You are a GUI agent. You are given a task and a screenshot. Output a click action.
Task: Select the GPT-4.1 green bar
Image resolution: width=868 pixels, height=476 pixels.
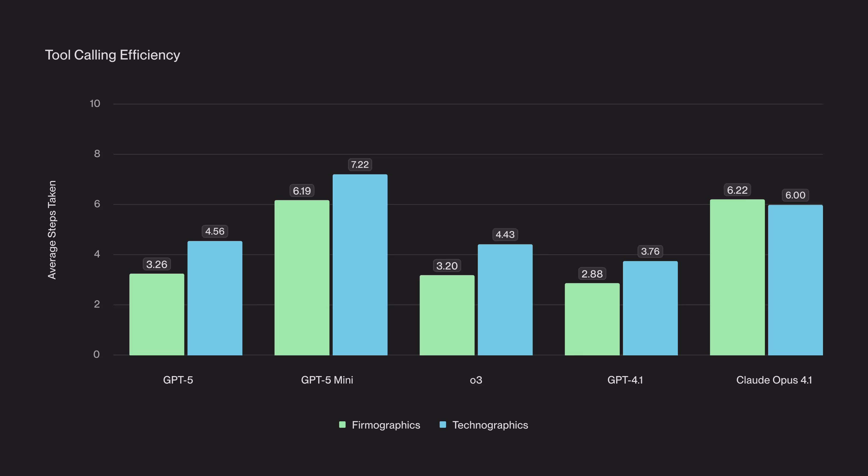point(592,319)
